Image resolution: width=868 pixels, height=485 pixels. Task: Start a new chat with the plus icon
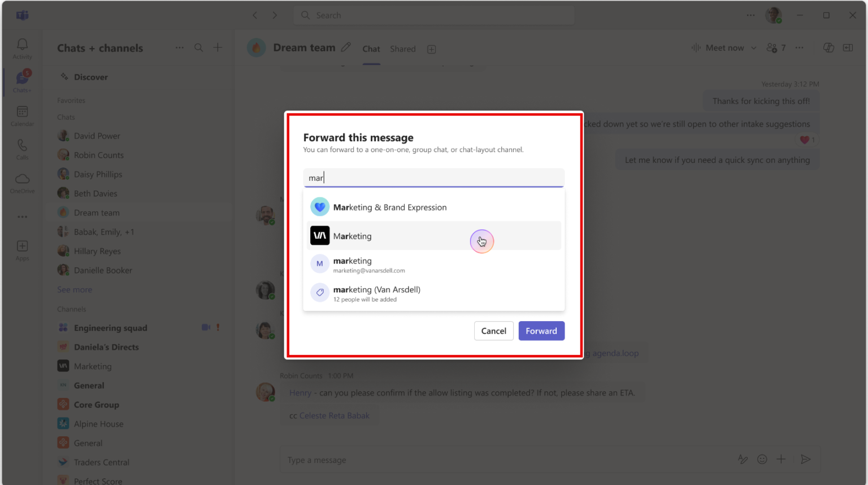(218, 47)
